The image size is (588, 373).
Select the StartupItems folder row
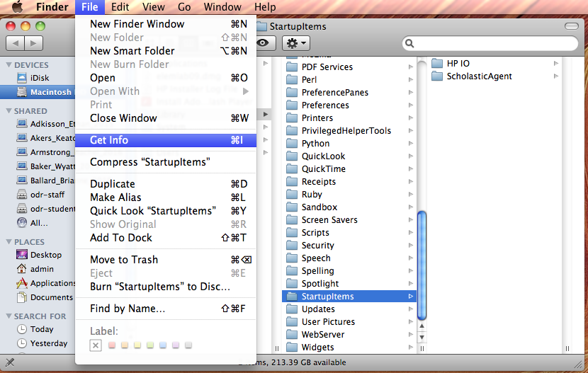[349, 297]
